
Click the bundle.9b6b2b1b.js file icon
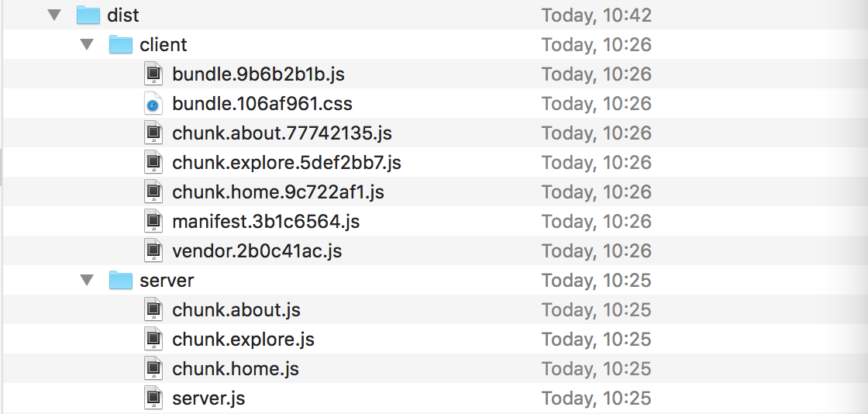(x=153, y=74)
